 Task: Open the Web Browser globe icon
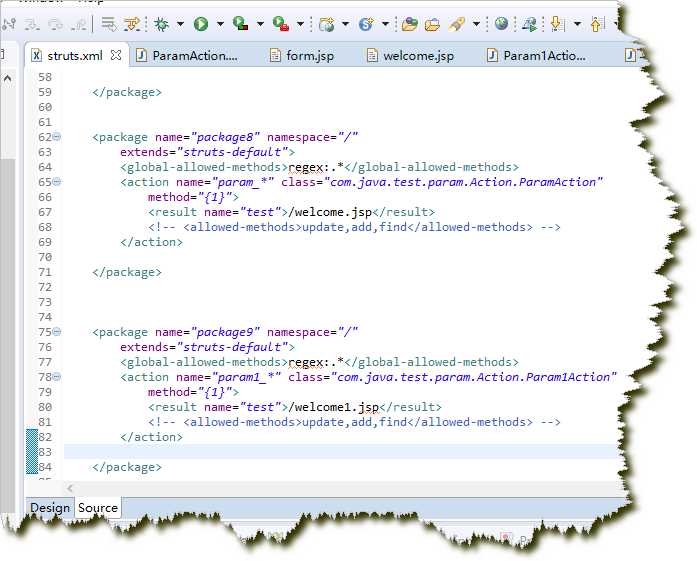click(501, 24)
